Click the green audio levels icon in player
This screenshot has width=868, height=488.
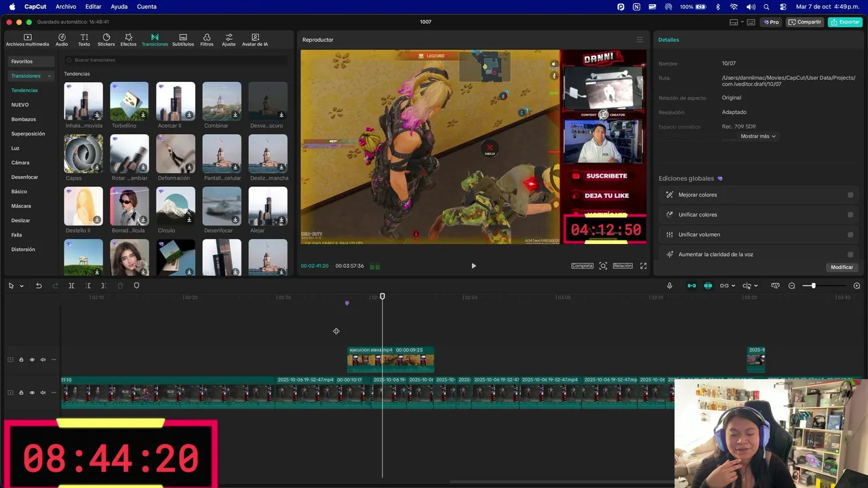pyautogui.click(x=374, y=266)
